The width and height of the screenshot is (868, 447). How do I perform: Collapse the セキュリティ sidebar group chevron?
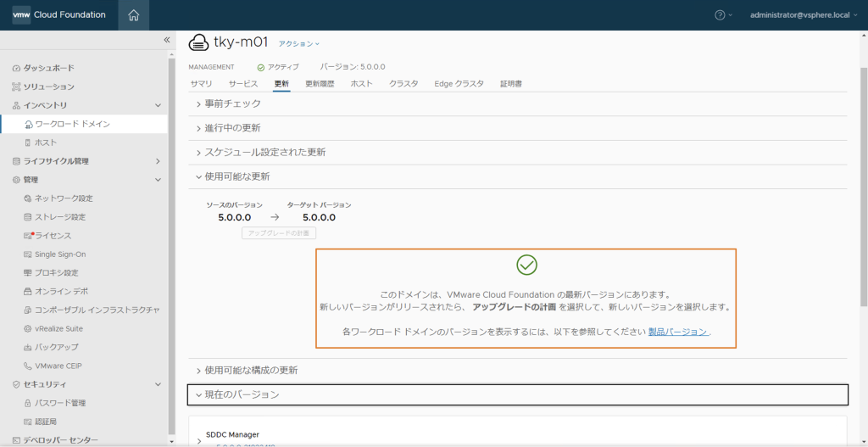[158, 384]
